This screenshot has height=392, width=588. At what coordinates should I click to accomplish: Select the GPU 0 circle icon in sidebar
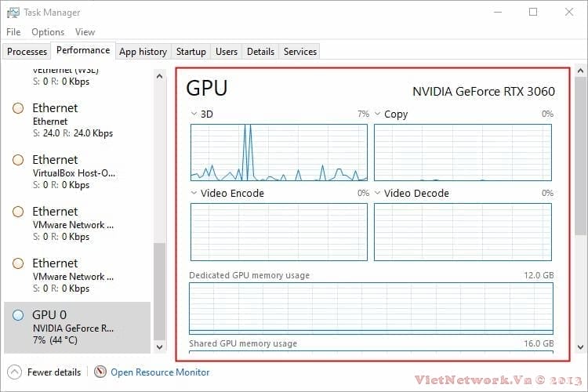point(18,315)
